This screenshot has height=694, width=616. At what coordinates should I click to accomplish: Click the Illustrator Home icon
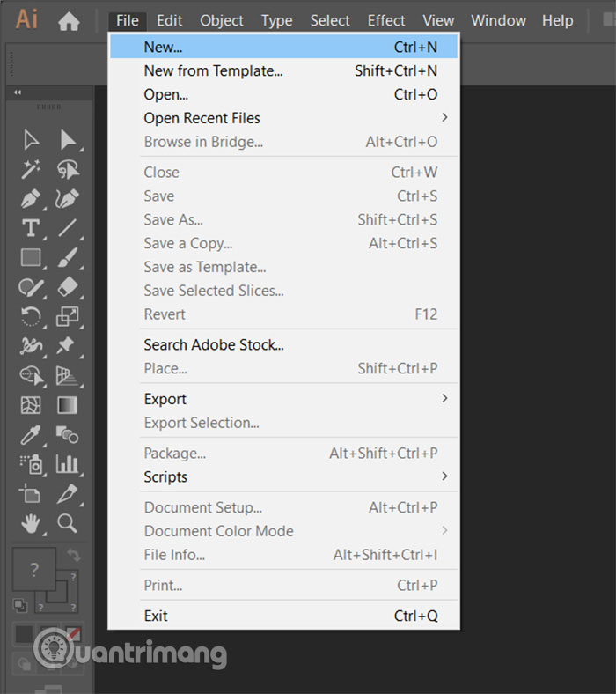(x=69, y=21)
